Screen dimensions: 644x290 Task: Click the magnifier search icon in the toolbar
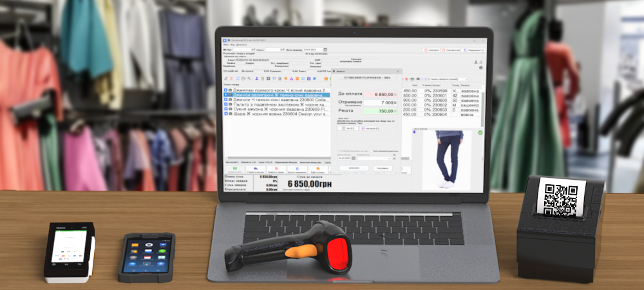(249, 79)
